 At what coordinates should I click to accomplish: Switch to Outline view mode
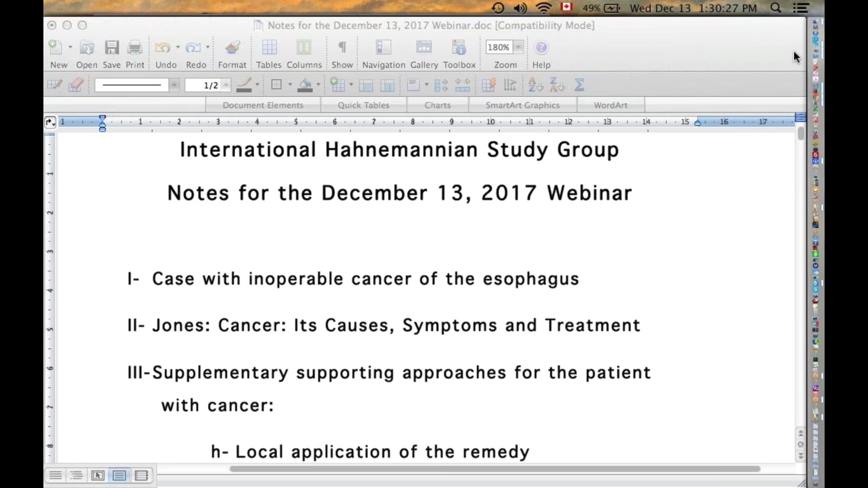(76, 475)
